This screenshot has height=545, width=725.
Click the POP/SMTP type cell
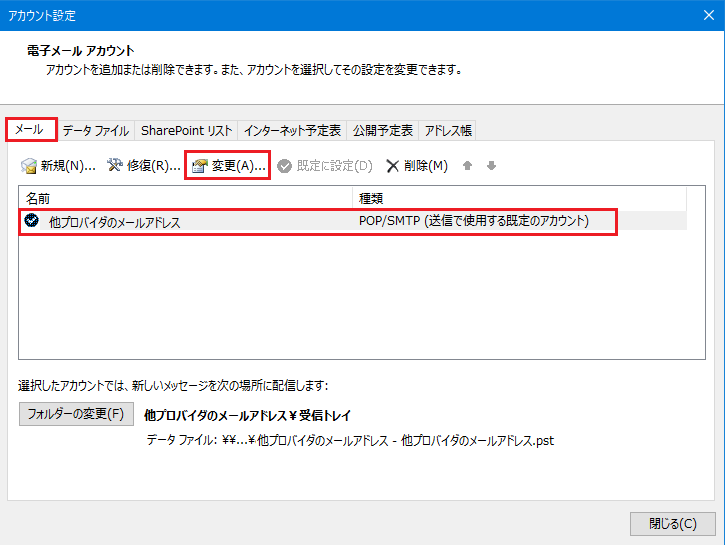(474, 221)
